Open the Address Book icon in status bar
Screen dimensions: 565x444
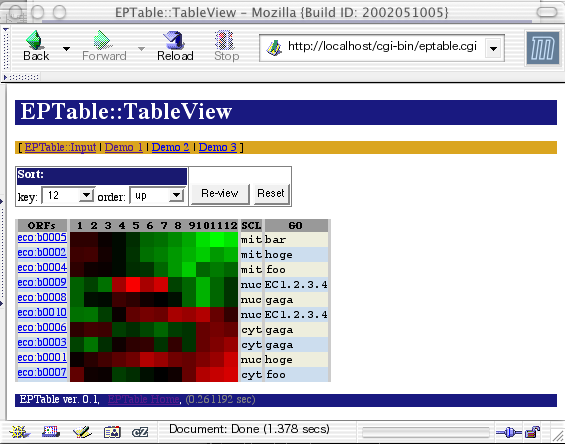click(112, 431)
